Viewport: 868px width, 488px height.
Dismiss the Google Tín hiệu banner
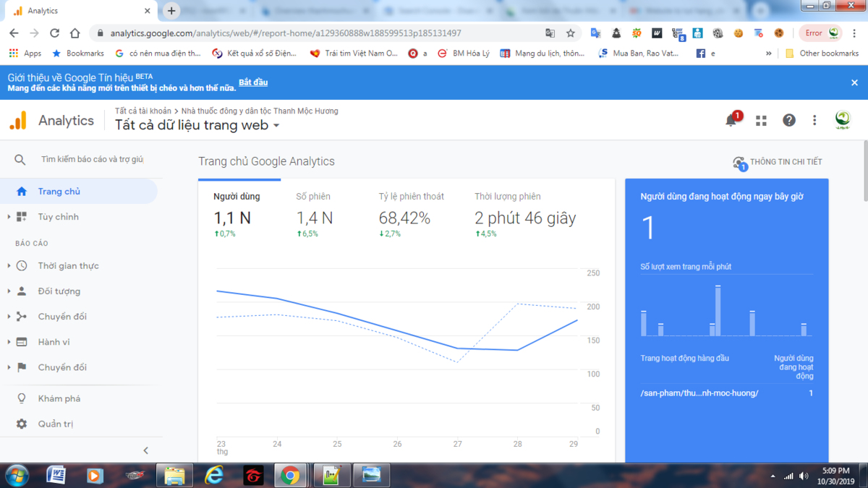tap(854, 82)
